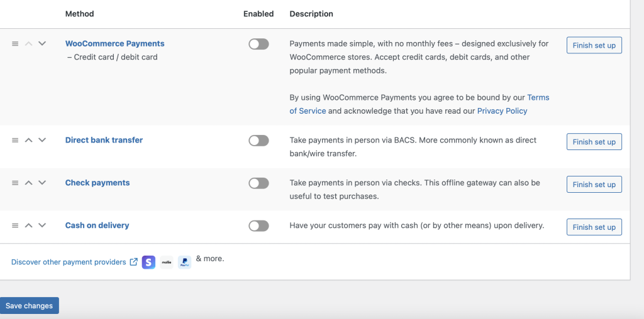
Task: Click the Save changes button
Action: [29, 305]
